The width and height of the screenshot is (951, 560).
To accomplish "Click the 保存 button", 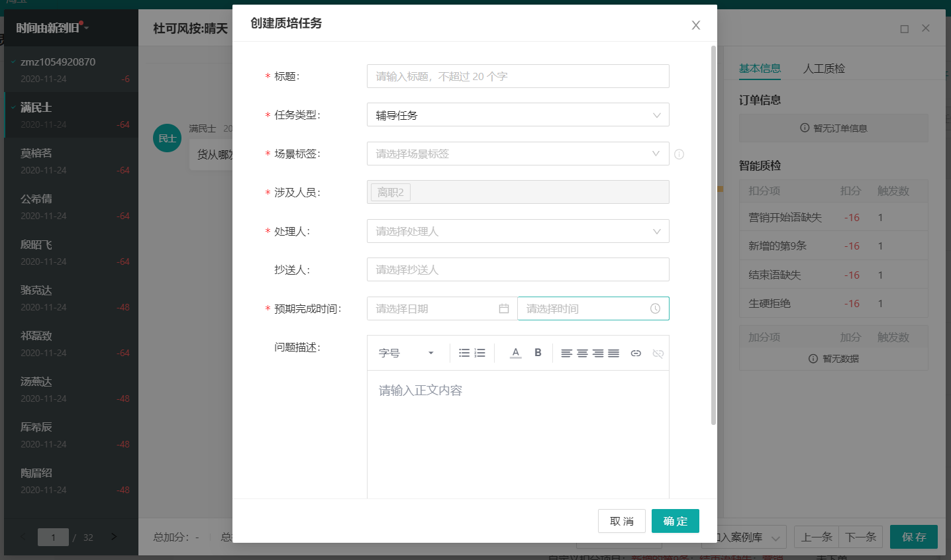I will (914, 537).
